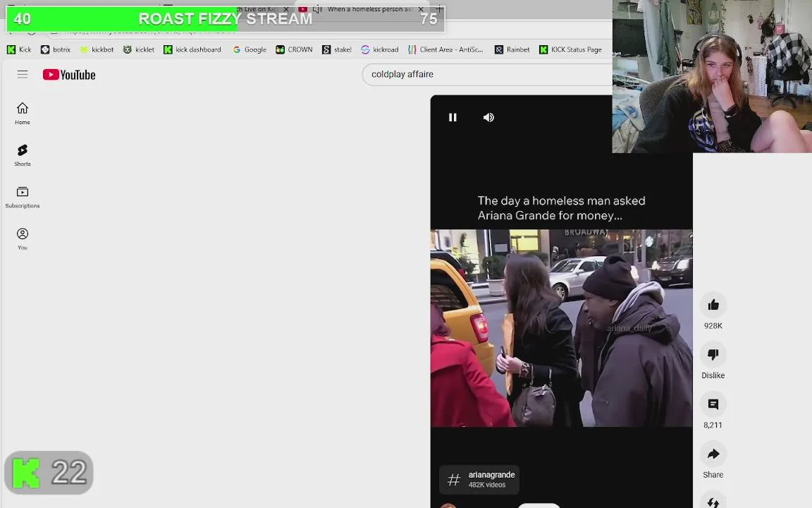Share the Short via Share arrow
Image resolution: width=812 pixels, height=508 pixels.
pyautogui.click(x=713, y=454)
